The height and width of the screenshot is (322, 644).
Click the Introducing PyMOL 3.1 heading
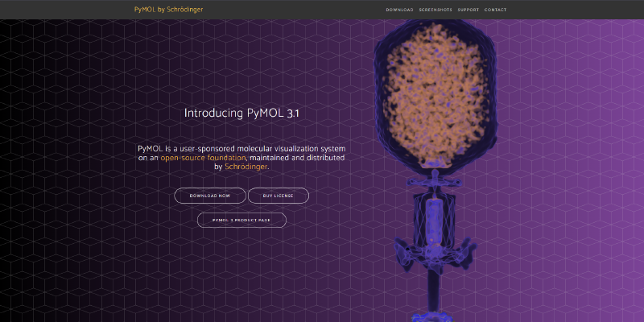click(242, 114)
